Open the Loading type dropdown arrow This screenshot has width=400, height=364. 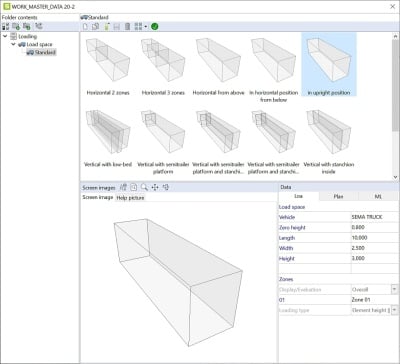coord(394,310)
